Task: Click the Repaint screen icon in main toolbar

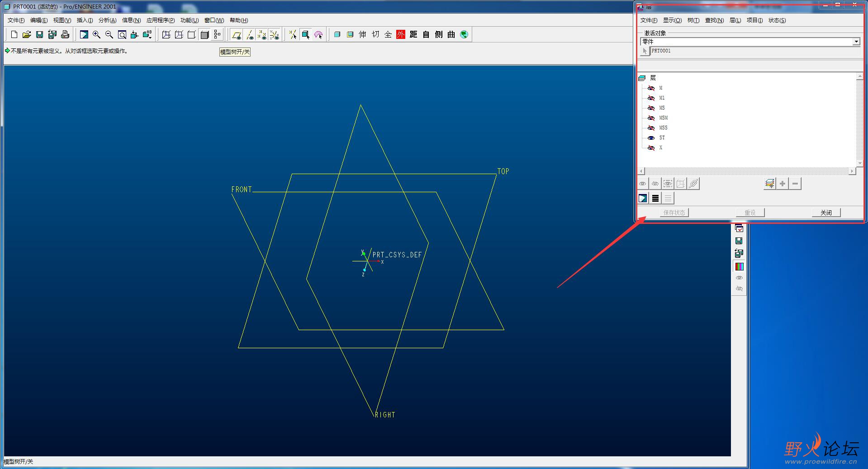Action: click(x=84, y=34)
